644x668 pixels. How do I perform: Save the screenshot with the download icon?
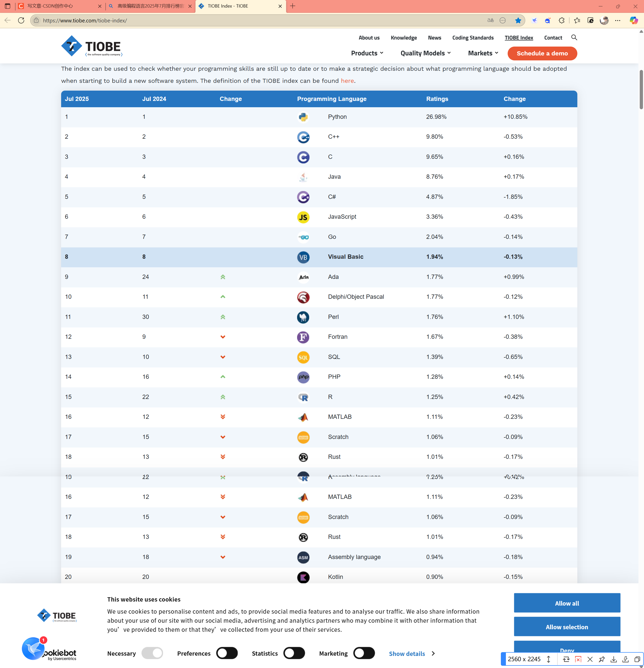coord(613,659)
